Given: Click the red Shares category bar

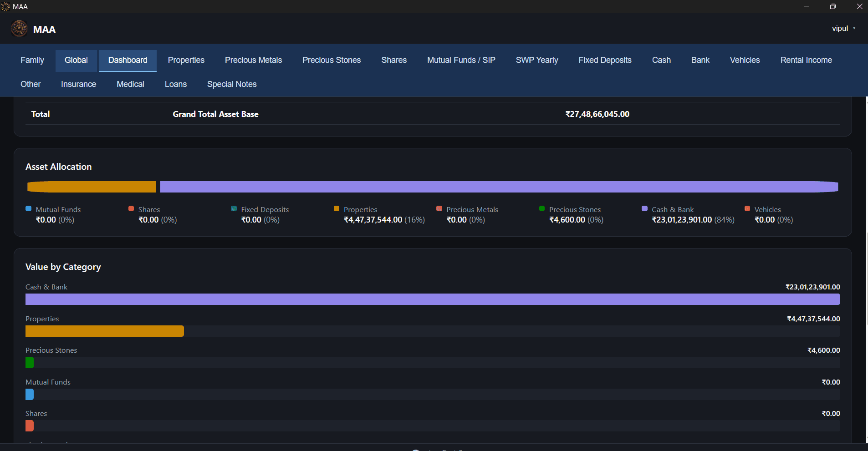Looking at the screenshot, I should [x=30, y=426].
